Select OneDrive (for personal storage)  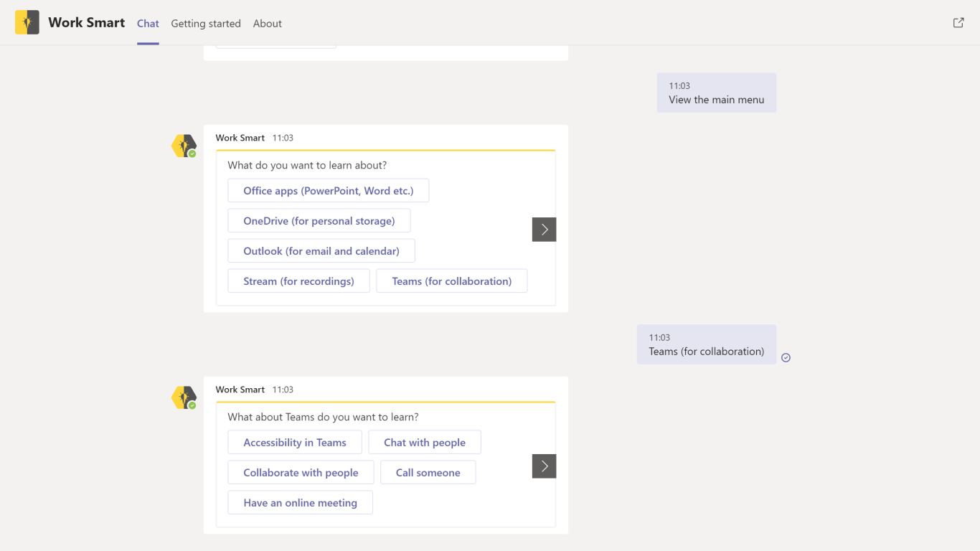[x=319, y=221]
